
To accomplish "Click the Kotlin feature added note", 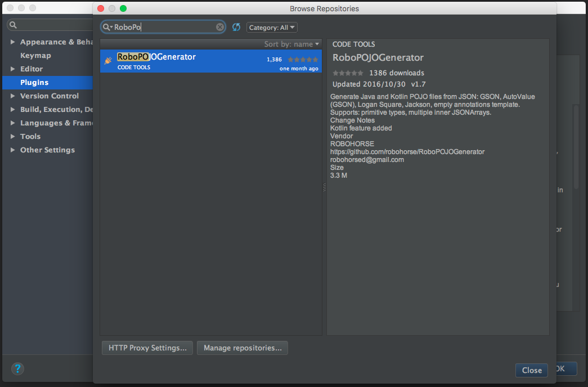I will (361, 128).
